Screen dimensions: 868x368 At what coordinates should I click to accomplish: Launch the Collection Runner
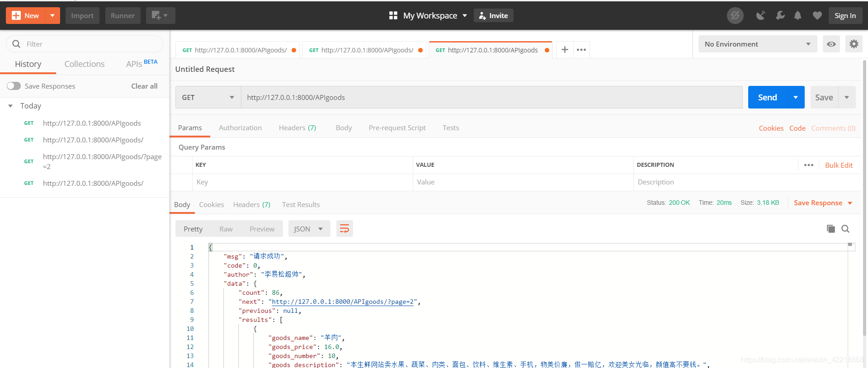pyautogui.click(x=123, y=15)
